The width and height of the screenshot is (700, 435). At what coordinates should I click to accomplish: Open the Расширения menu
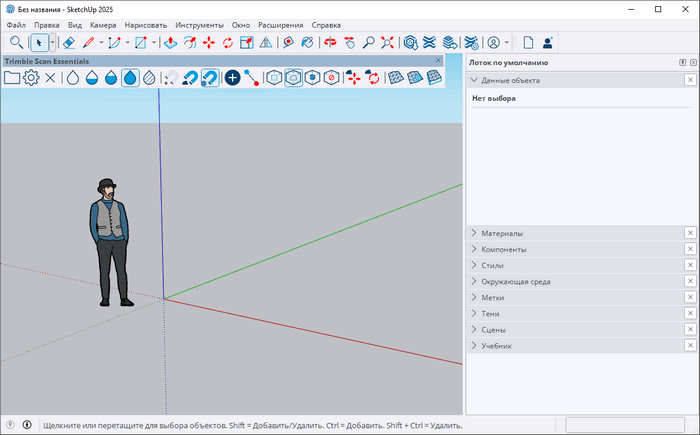point(281,24)
